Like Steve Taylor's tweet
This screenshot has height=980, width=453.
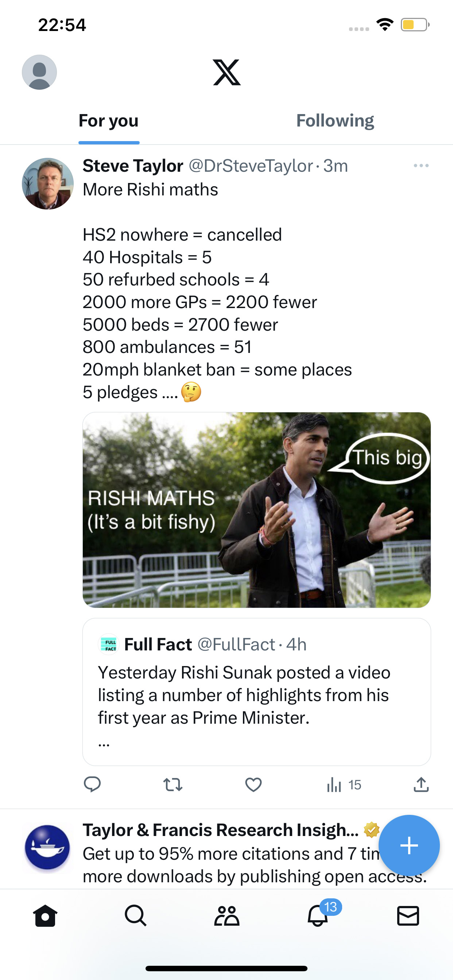tap(253, 785)
